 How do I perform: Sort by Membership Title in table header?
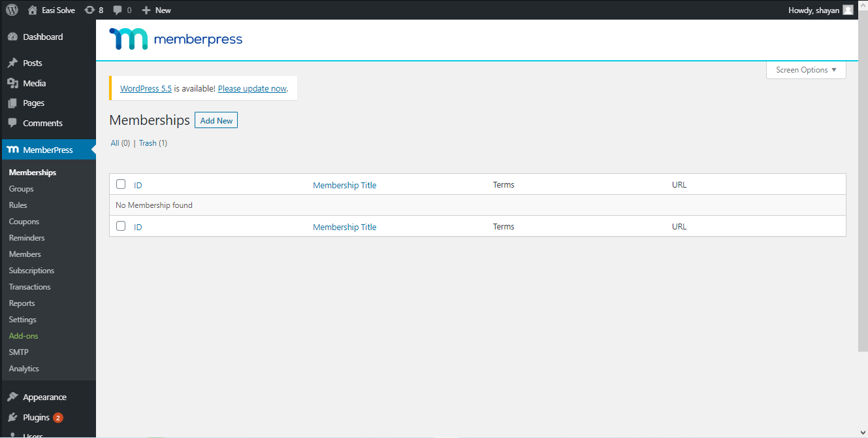[x=345, y=185]
